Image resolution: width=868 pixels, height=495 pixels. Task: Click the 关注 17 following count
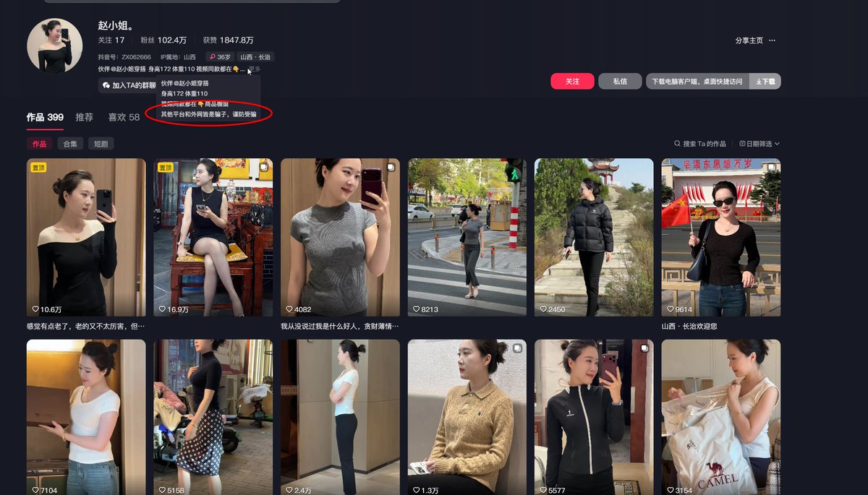click(111, 40)
